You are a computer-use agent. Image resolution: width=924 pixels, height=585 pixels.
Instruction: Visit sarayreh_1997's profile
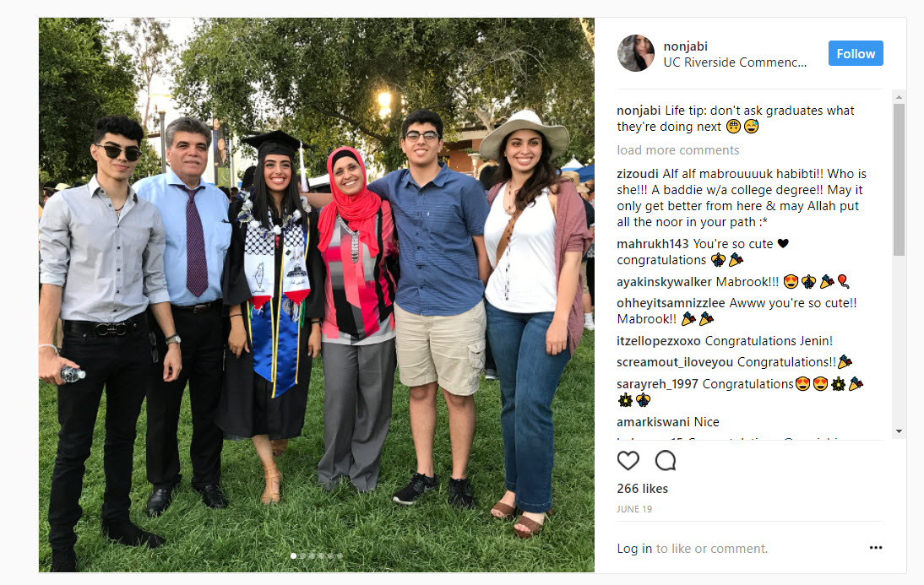[x=658, y=384]
